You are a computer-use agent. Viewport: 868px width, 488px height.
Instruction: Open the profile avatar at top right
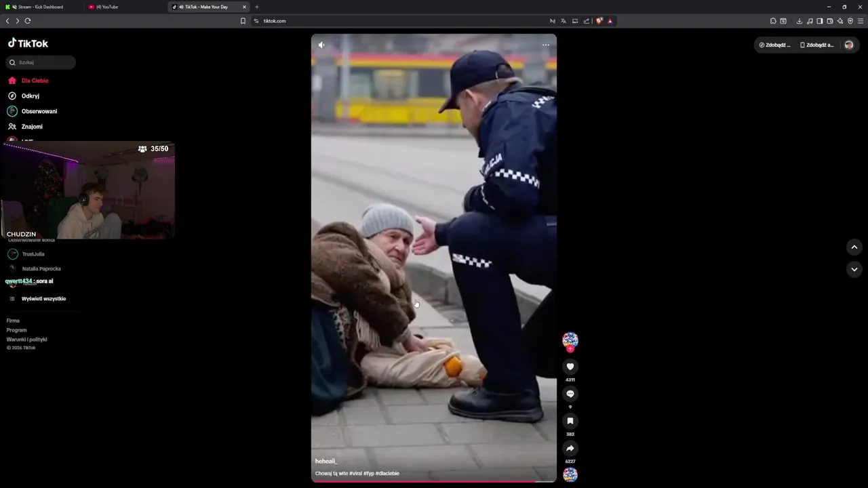tap(849, 45)
